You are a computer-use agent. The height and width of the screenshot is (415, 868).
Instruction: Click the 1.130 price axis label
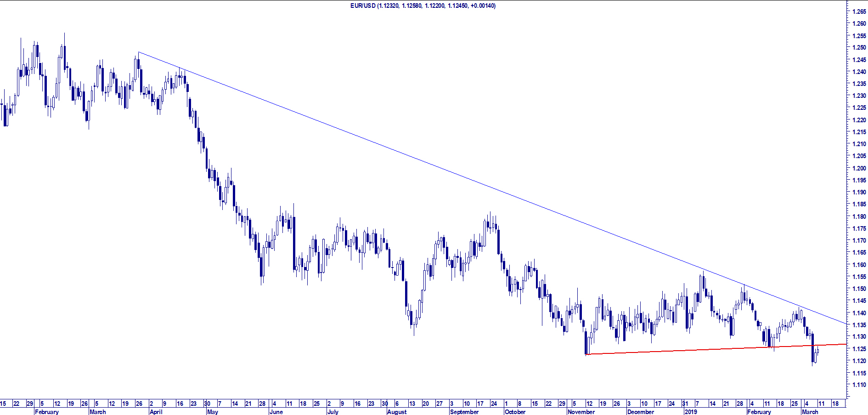859,337
